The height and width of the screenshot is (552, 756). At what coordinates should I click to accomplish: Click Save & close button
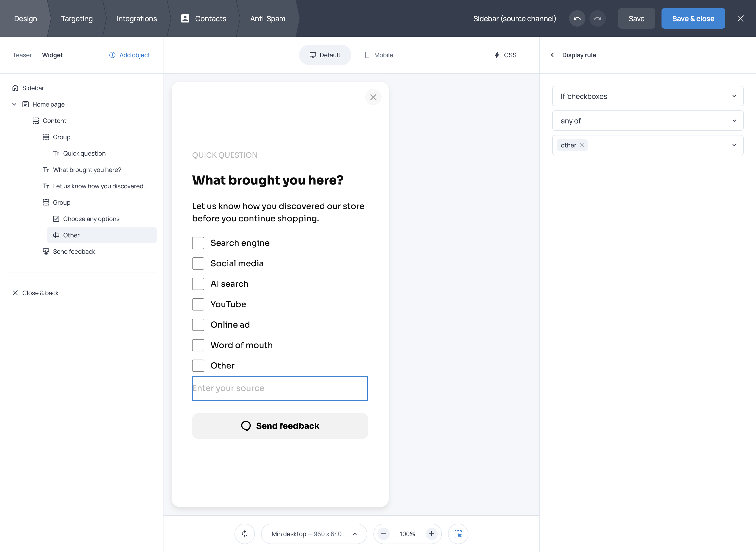(693, 19)
